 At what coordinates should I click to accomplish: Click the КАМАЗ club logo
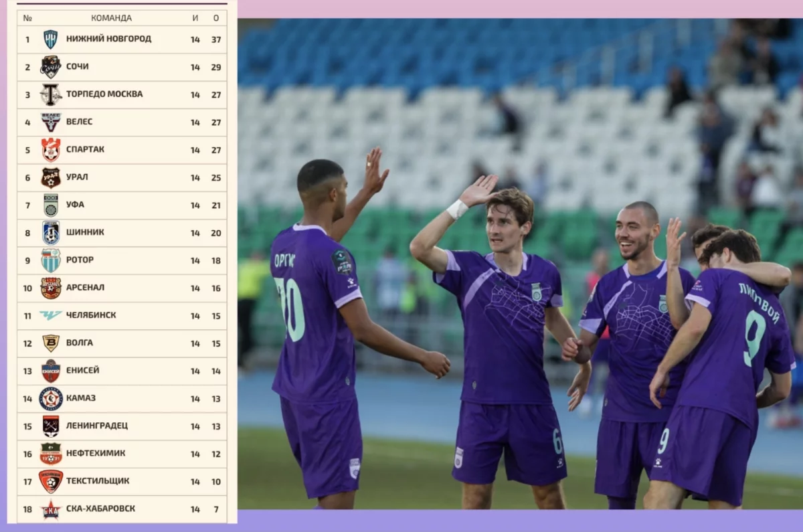pyautogui.click(x=50, y=398)
